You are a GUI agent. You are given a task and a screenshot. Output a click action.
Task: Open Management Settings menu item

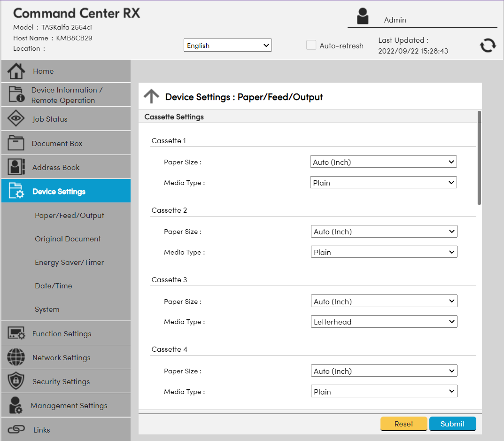point(66,405)
